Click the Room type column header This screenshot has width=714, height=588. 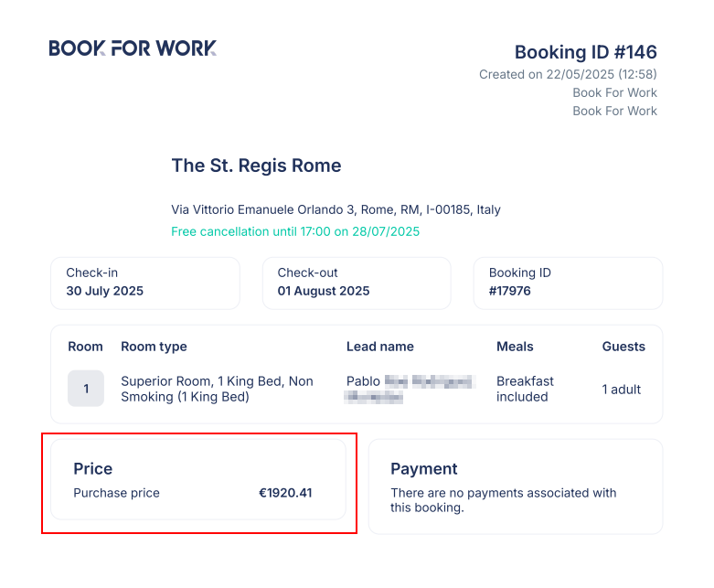click(x=154, y=347)
